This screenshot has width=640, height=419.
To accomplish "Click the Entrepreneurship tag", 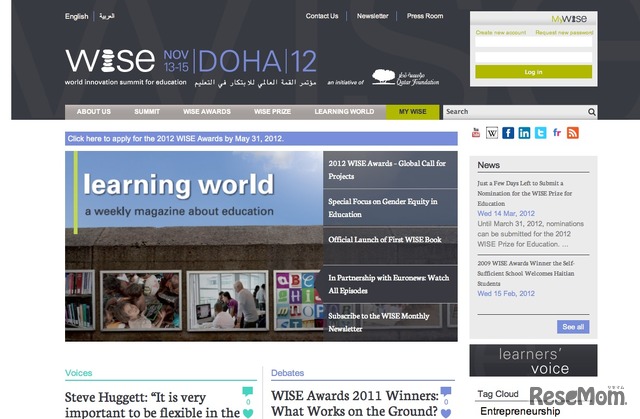I will pyautogui.click(x=520, y=411).
